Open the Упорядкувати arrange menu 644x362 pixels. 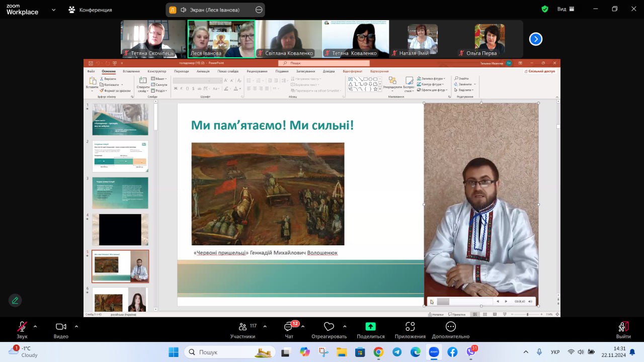tap(392, 83)
